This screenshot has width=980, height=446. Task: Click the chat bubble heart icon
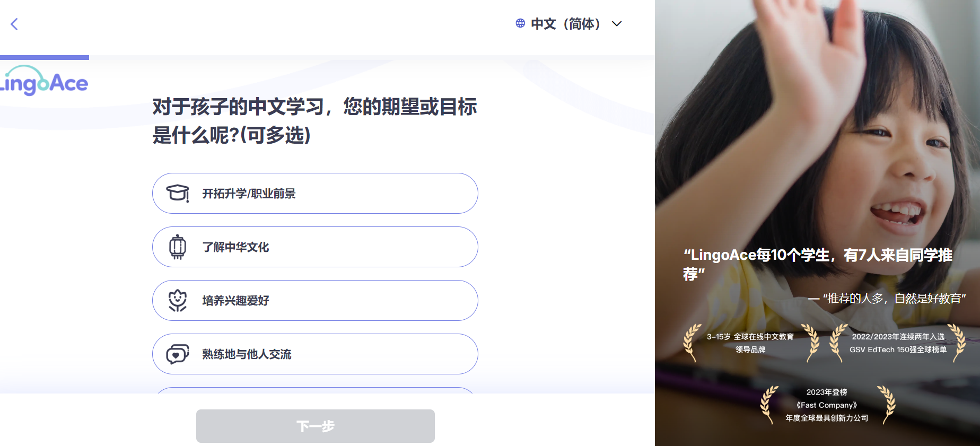(178, 354)
